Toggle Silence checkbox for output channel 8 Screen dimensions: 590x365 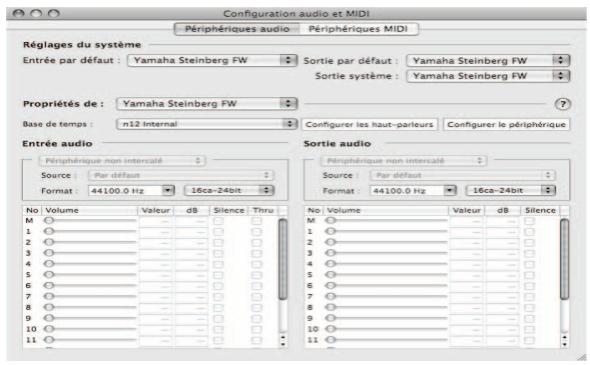(x=529, y=308)
